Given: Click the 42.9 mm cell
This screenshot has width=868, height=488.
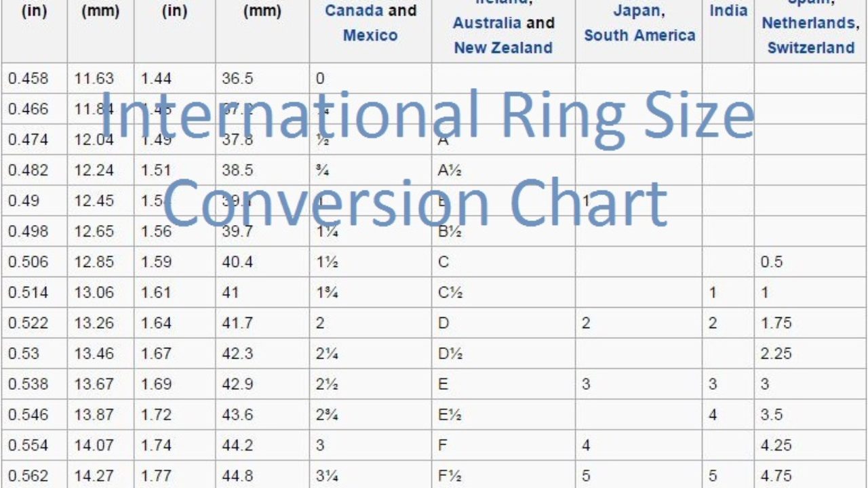Looking at the screenshot, I should [262, 384].
